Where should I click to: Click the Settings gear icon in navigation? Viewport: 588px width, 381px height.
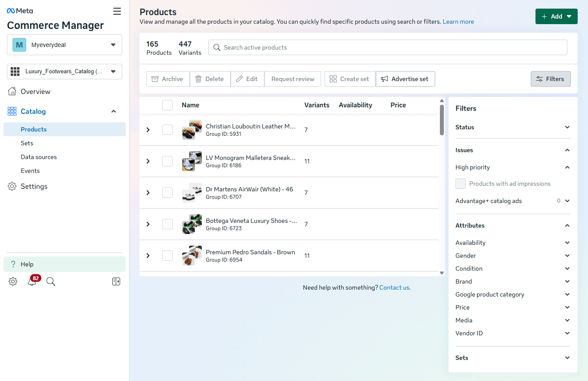click(12, 186)
